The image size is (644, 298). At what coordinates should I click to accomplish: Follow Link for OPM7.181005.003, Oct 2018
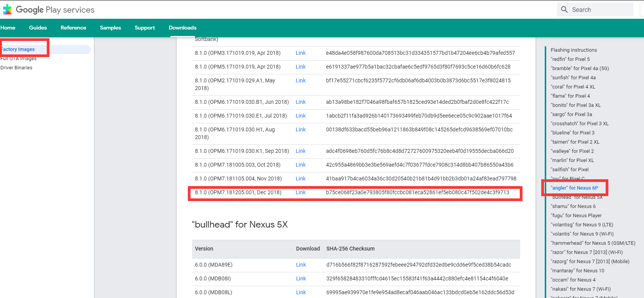(x=301, y=165)
